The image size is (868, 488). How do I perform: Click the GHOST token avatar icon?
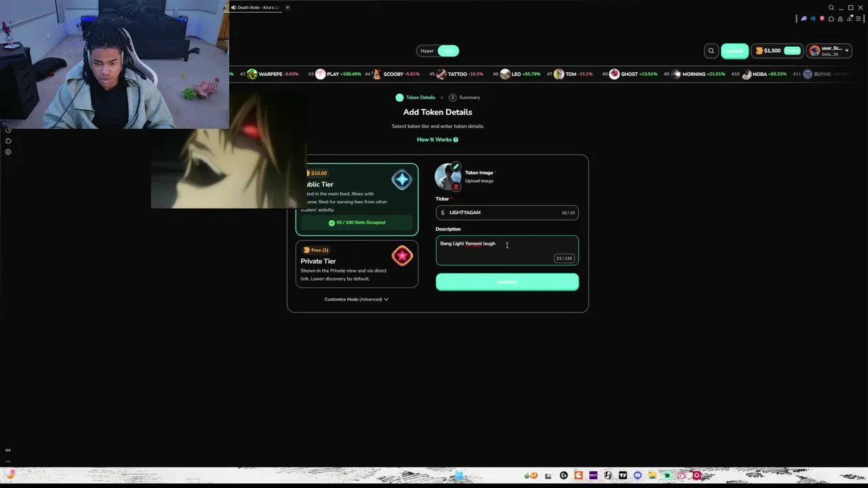(614, 74)
